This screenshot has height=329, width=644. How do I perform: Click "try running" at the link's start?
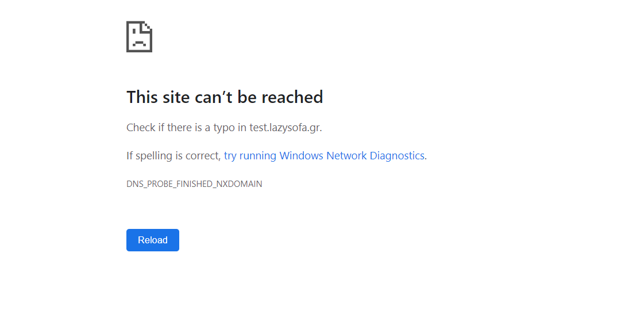coord(250,156)
